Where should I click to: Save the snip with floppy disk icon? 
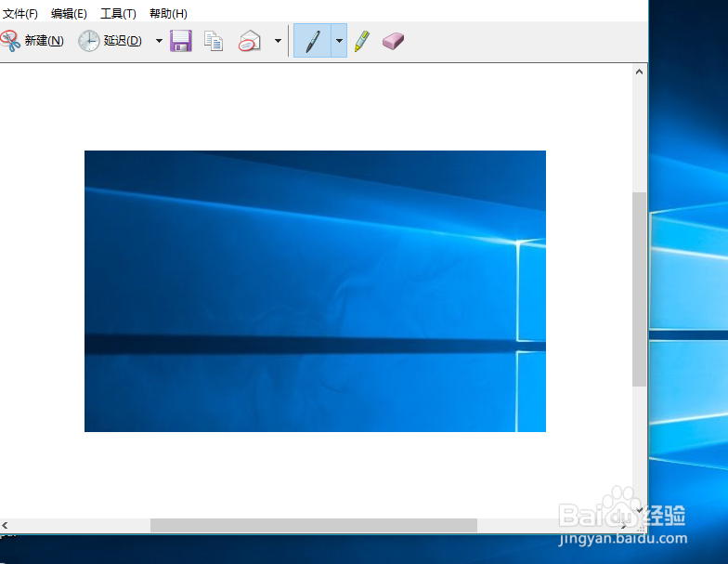pos(181,41)
